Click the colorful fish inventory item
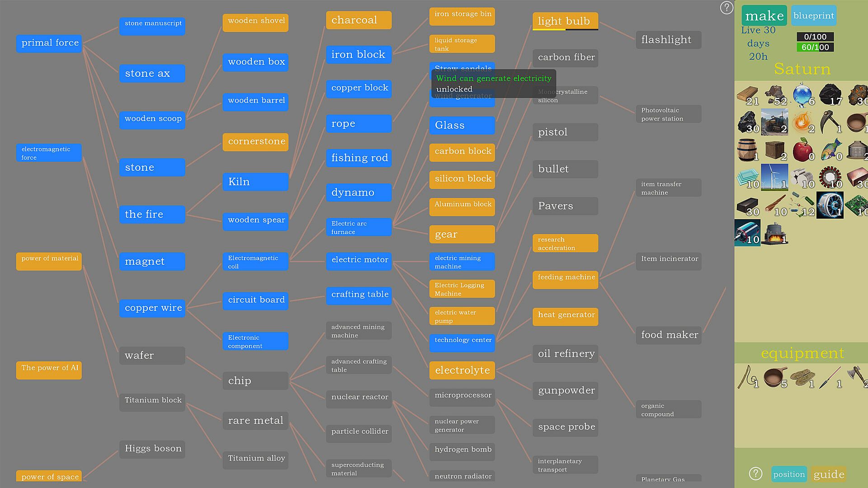 tap(830, 150)
